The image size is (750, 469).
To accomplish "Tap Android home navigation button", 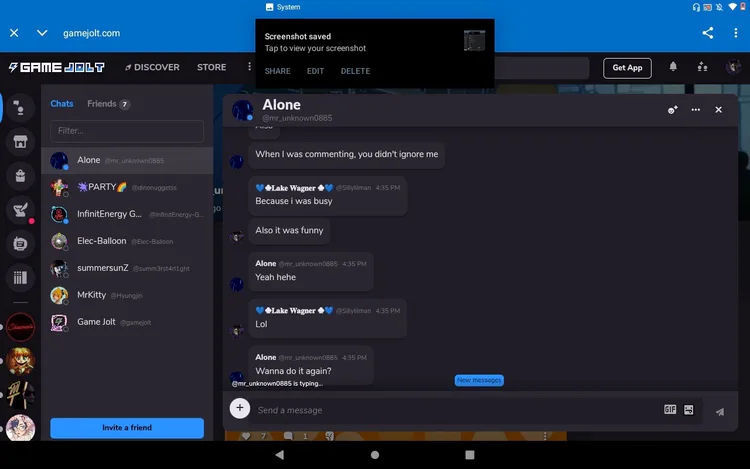I will (x=375, y=455).
